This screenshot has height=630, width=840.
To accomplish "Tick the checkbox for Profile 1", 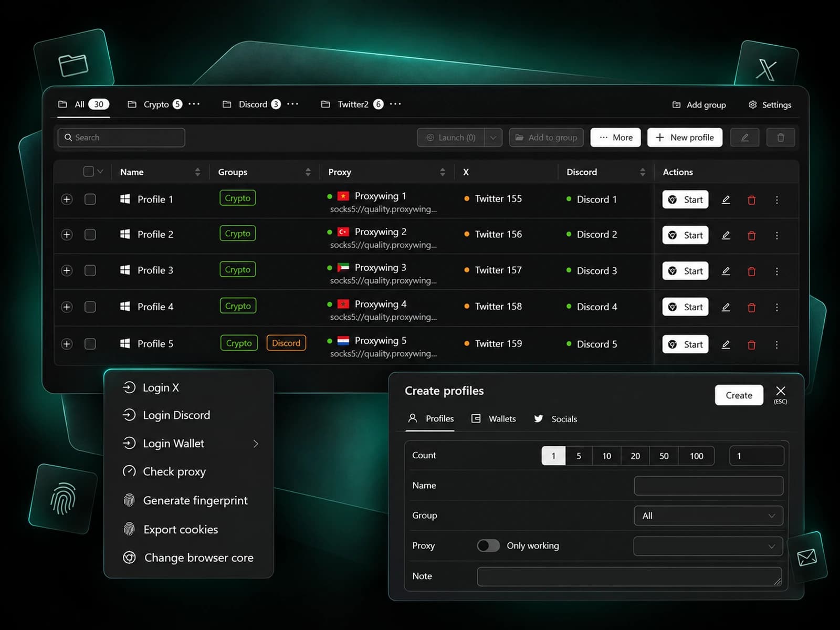I will 90,199.
